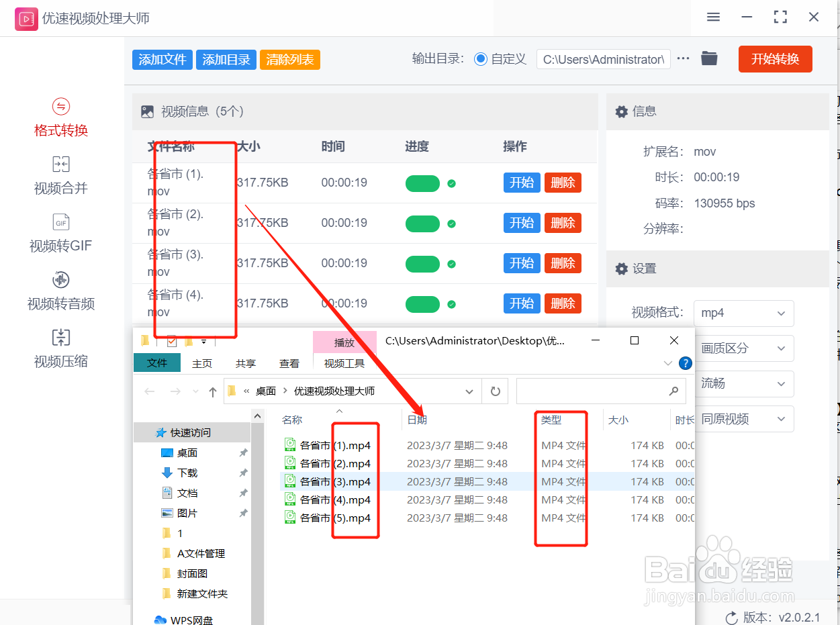The height and width of the screenshot is (625, 840).
Task: Click the refresh icon next to 版本 v2.0.2.1
Action: tap(731, 618)
